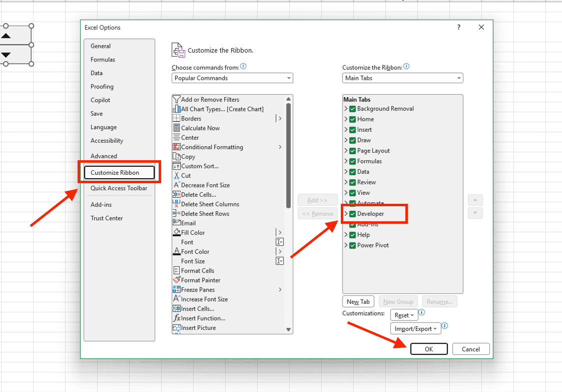Click info icon next to Choose commands from

(x=243, y=67)
